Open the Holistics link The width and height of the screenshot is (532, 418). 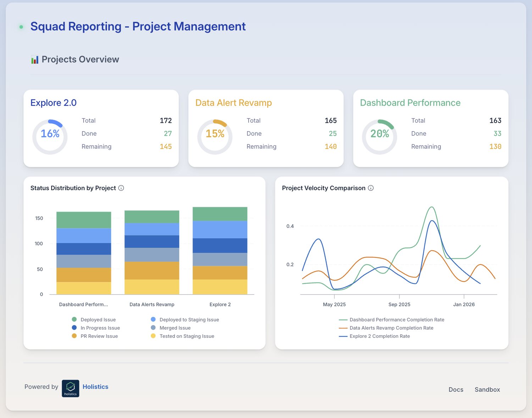pyautogui.click(x=95, y=387)
